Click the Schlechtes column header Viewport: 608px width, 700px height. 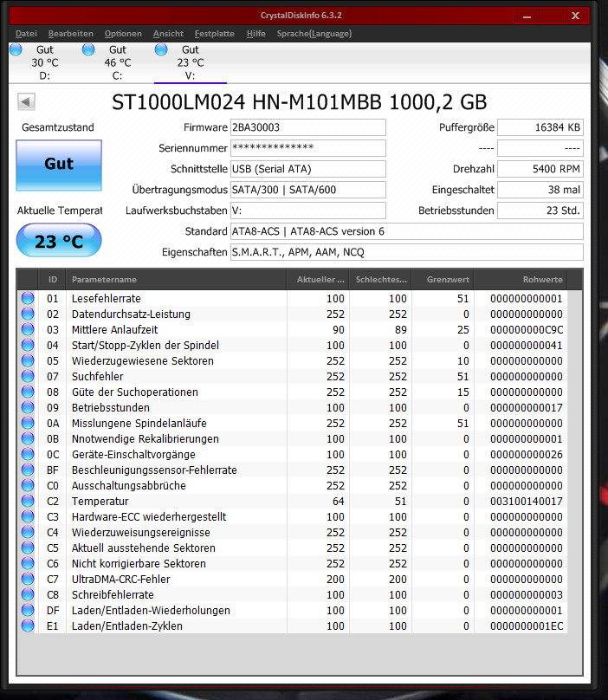click(380, 280)
